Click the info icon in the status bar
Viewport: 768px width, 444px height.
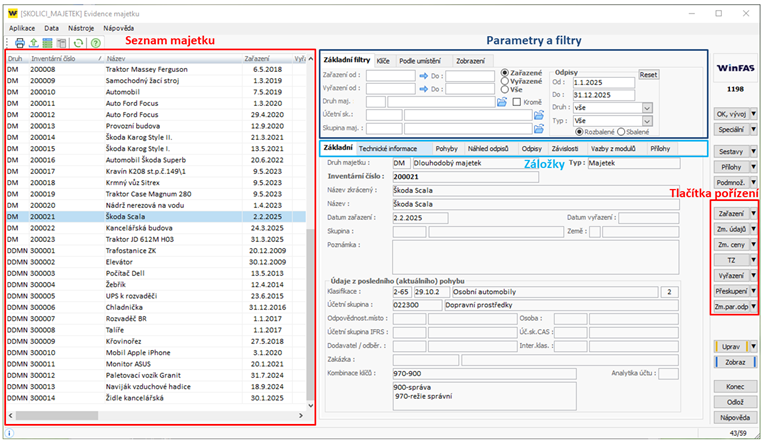click(x=9, y=433)
